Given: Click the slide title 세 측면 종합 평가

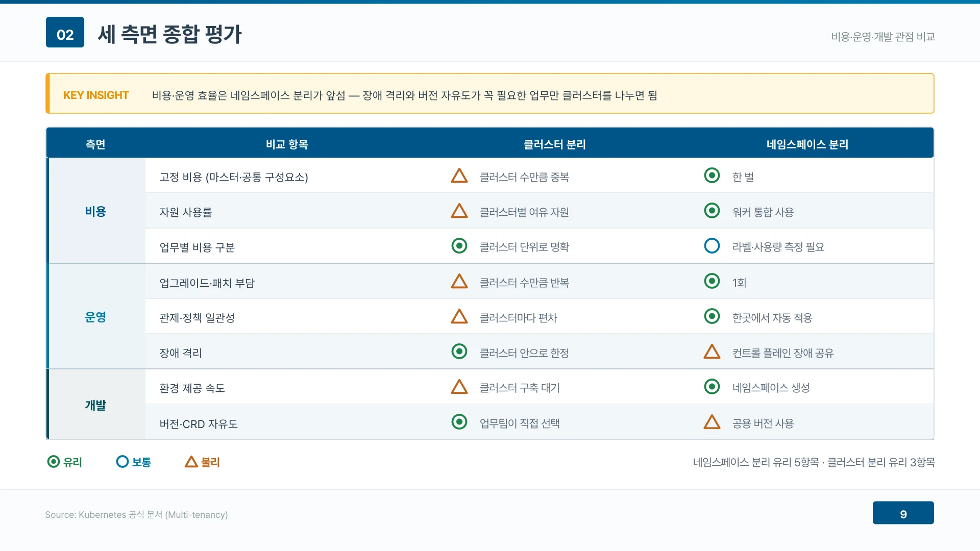Looking at the screenshot, I should point(169,34).
